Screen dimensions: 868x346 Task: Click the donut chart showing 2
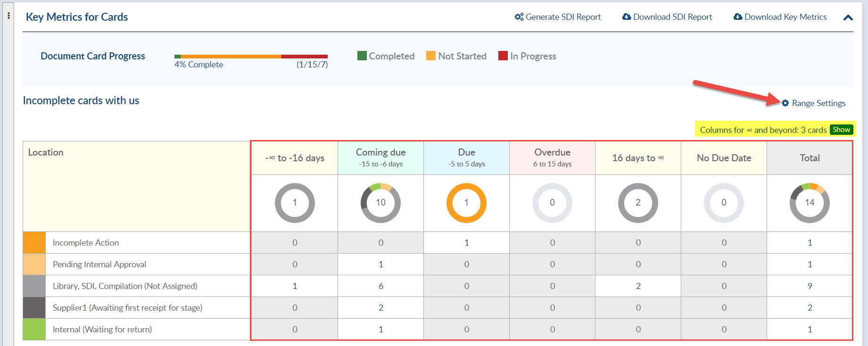[x=638, y=203]
